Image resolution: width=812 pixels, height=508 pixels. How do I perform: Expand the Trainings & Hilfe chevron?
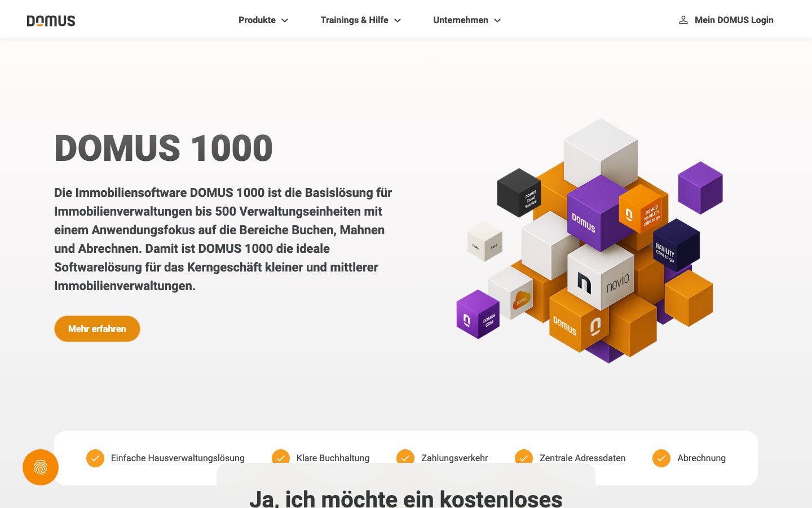coord(398,20)
